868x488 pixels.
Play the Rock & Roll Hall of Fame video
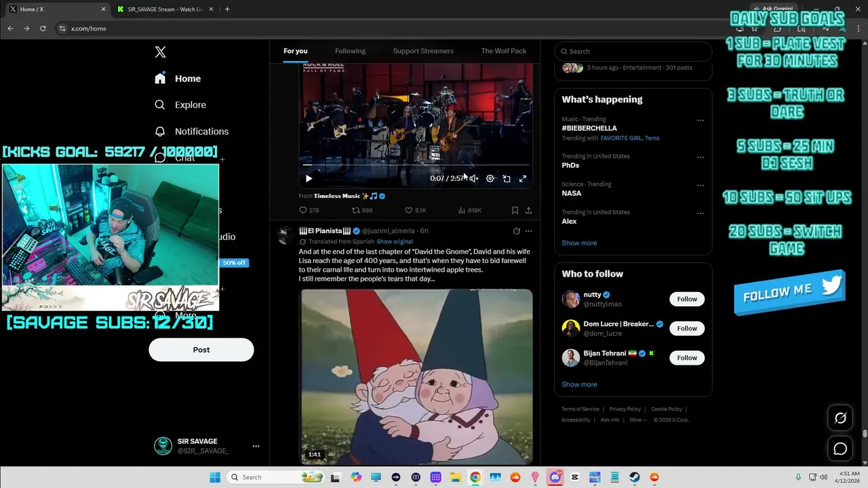309,179
